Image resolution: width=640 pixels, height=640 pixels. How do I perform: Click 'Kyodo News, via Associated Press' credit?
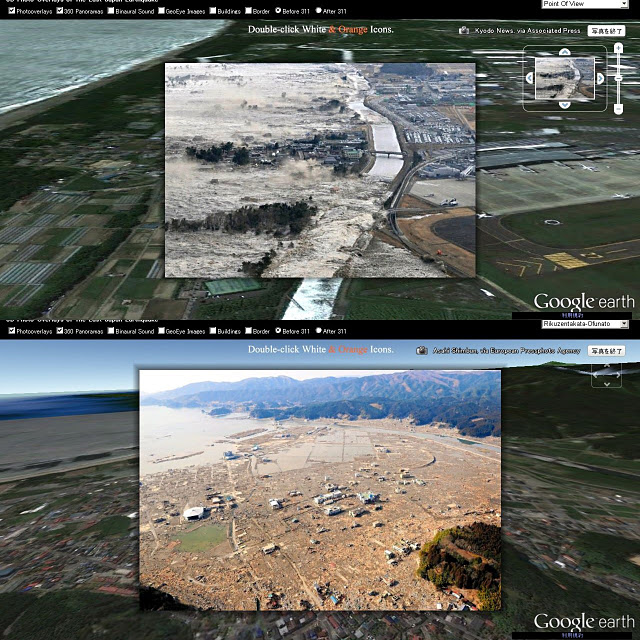point(527,31)
